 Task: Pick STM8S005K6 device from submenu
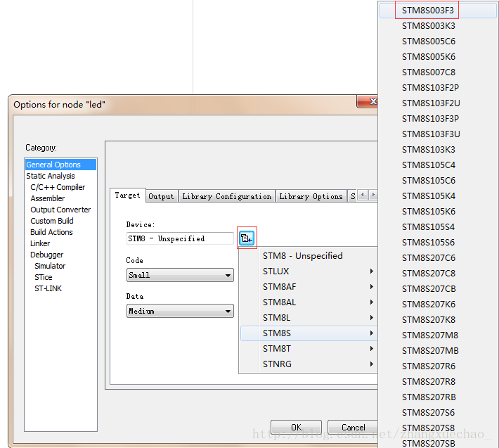click(438, 57)
